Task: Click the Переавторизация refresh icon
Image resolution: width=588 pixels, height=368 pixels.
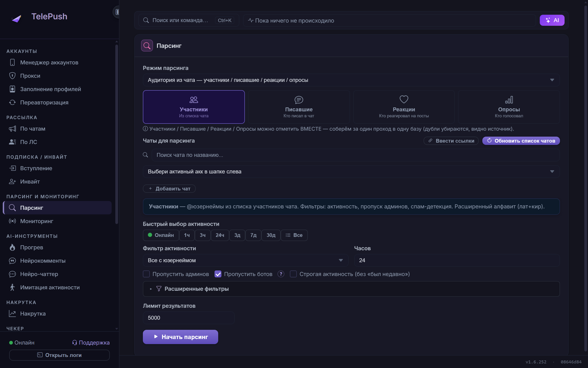Action: coord(12,103)
